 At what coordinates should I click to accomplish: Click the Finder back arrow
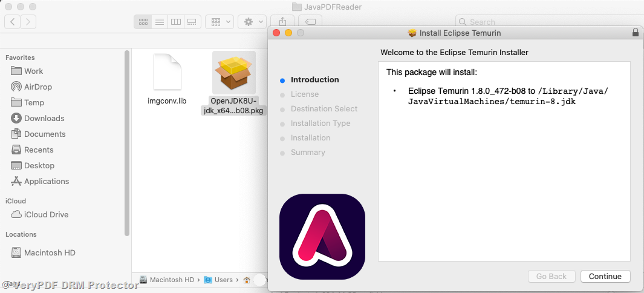click(x=13, y=22)
